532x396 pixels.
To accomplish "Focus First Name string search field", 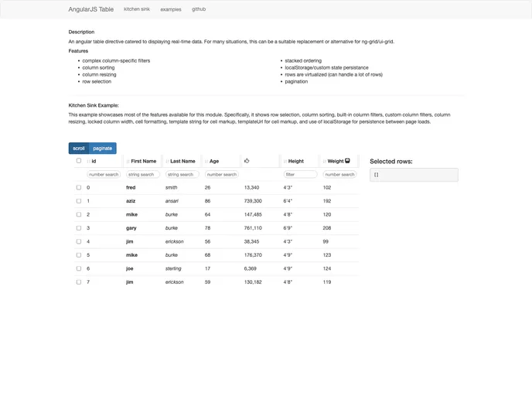I will coord(143,175).
